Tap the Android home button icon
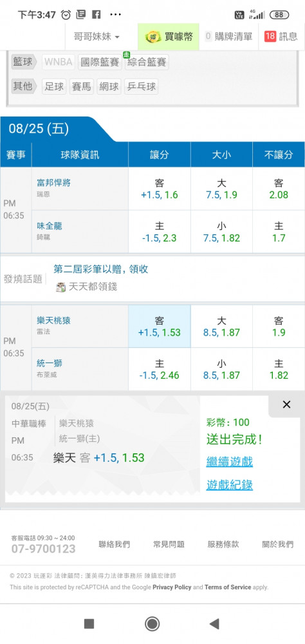This screenshot has height=644, width=305. [x=152, y=624]
